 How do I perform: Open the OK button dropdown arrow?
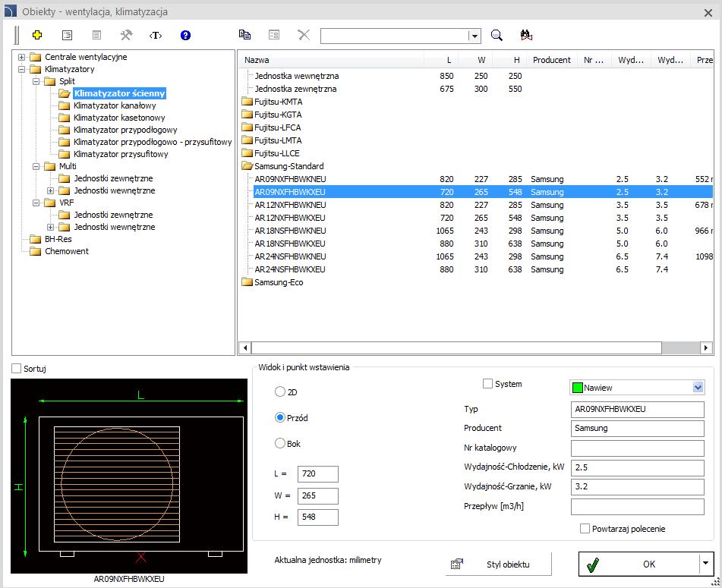(x=705, y=563)
